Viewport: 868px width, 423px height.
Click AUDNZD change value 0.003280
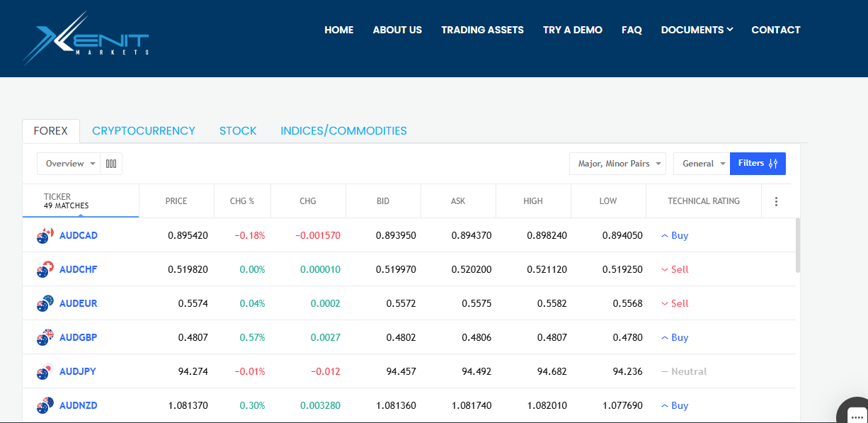point(320,405)
